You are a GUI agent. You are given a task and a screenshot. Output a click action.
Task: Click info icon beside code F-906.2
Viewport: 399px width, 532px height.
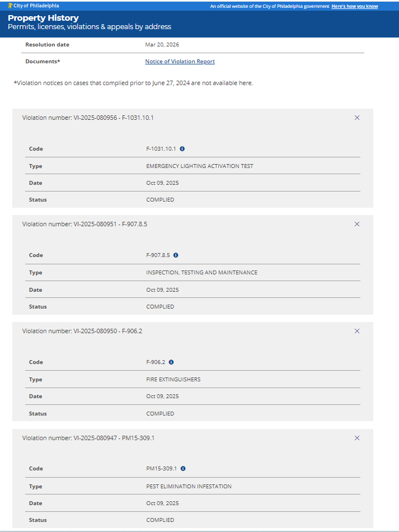171,362
